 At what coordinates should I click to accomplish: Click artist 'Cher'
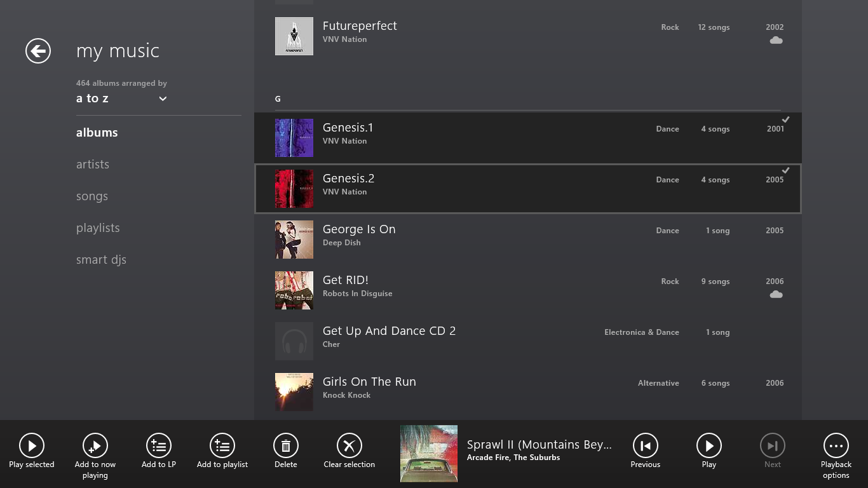(331, 344)
